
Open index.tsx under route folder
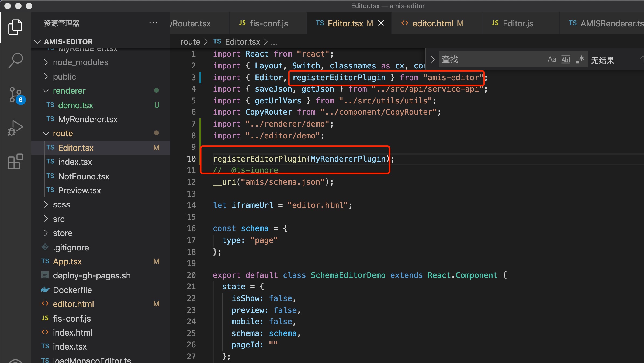(101, 162)
